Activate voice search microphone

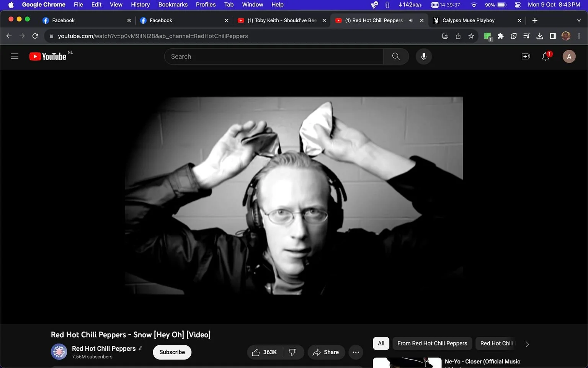click(x=423, y=56)
